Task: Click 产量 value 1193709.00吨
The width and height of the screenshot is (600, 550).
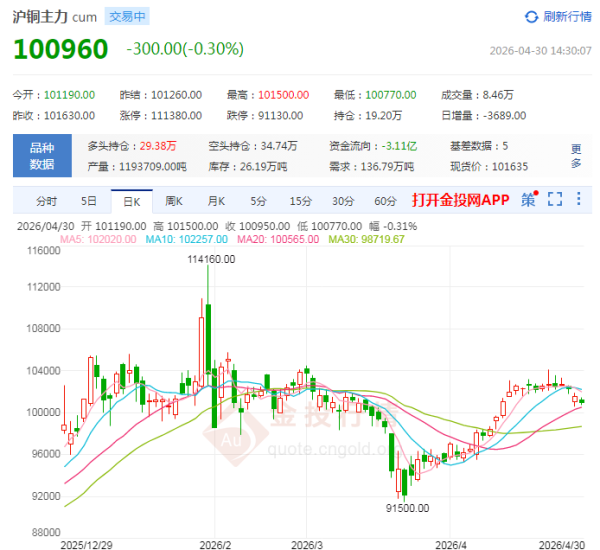Action: click(x=153, y=166)
